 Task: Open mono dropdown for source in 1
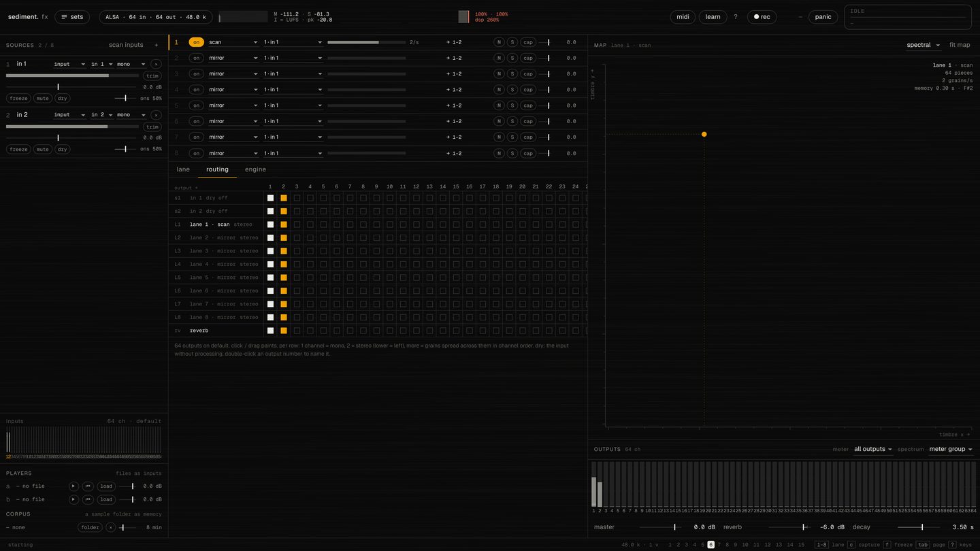pos(131,64)
